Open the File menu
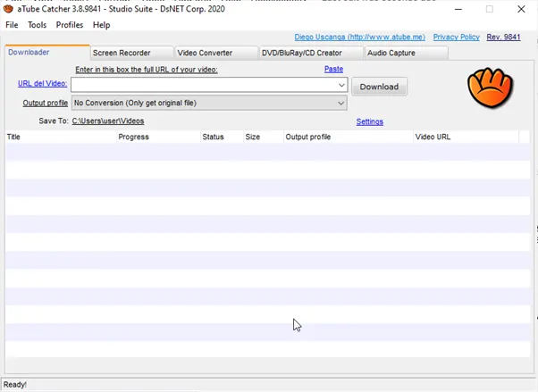 pyautogui.click(x=12, y=25)
